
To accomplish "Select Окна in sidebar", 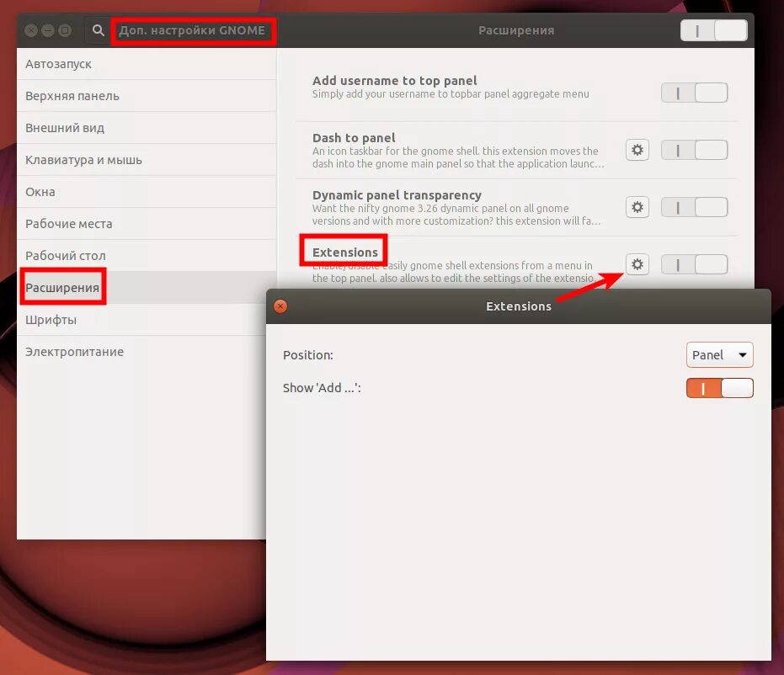I will tap(147, 192).
